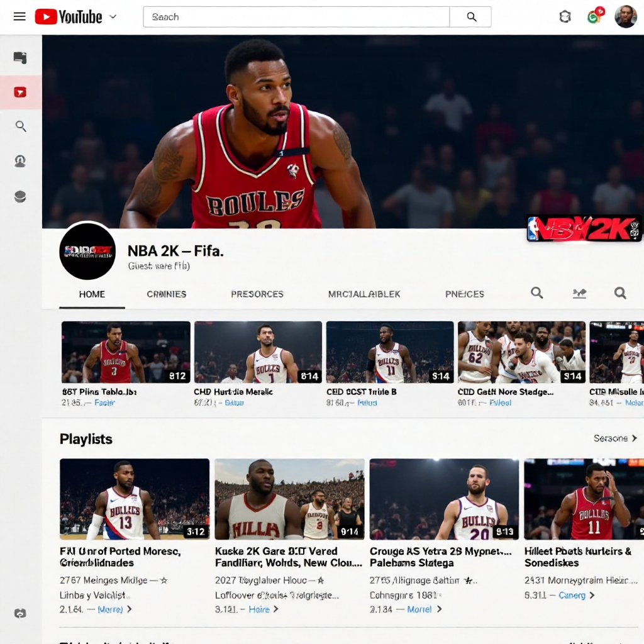Screen dimensions: 644x644
Task: Expand the dropdown arrow beside YouTube logo
Action: [x=113, y=17]
